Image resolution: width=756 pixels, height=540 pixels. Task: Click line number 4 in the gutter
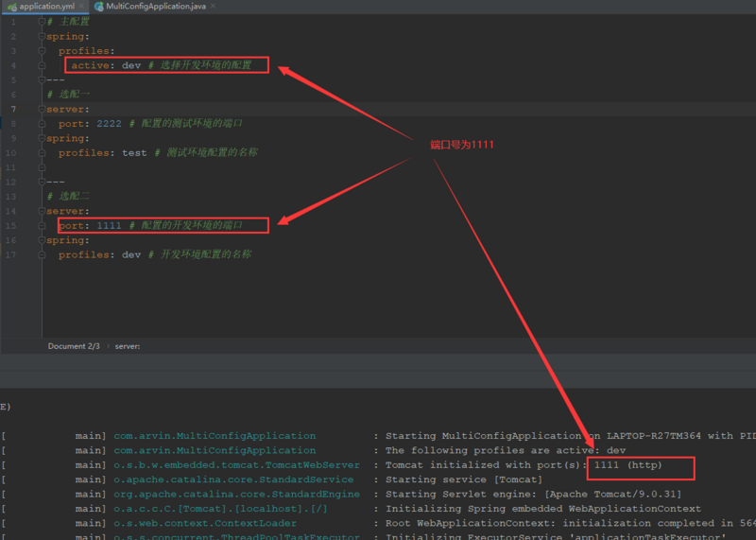(x=13, y=65)
